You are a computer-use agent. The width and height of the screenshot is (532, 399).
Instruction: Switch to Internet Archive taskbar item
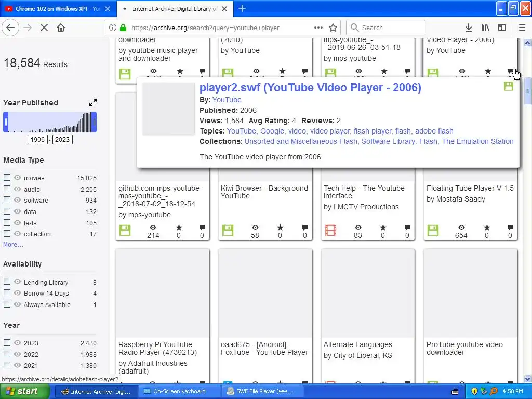(x=96, y=392)
